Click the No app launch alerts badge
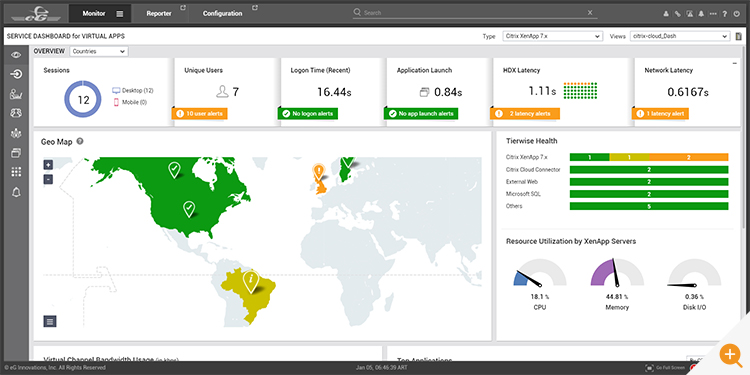 coord(421,114)
